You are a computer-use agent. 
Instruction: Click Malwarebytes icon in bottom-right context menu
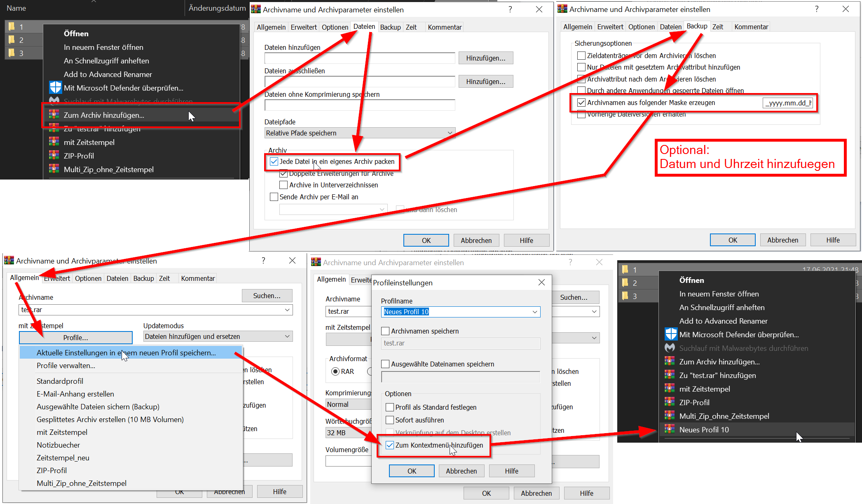tap(670, 348)
